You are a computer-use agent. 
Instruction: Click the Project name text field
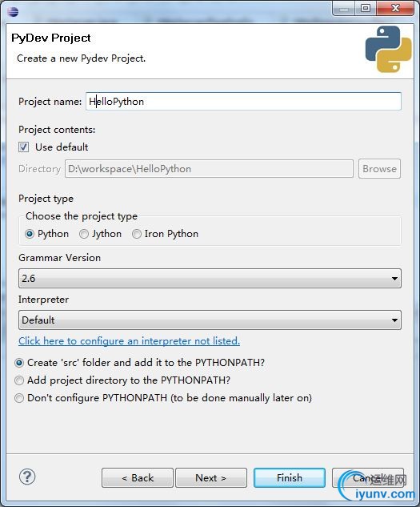pos(243,102)
